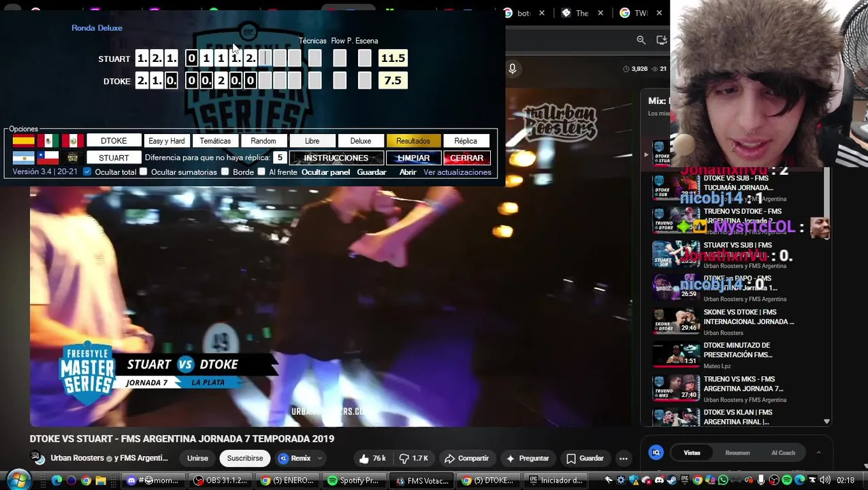
Task: Collapse the IQ panel with chevron
Action: (x=818, y=453)
